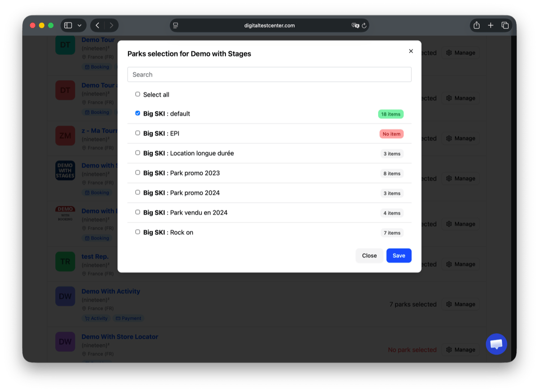The width and height of the screenshot is (539, 392).
Task: Click the 8 items badge
Action: point(392,173)
